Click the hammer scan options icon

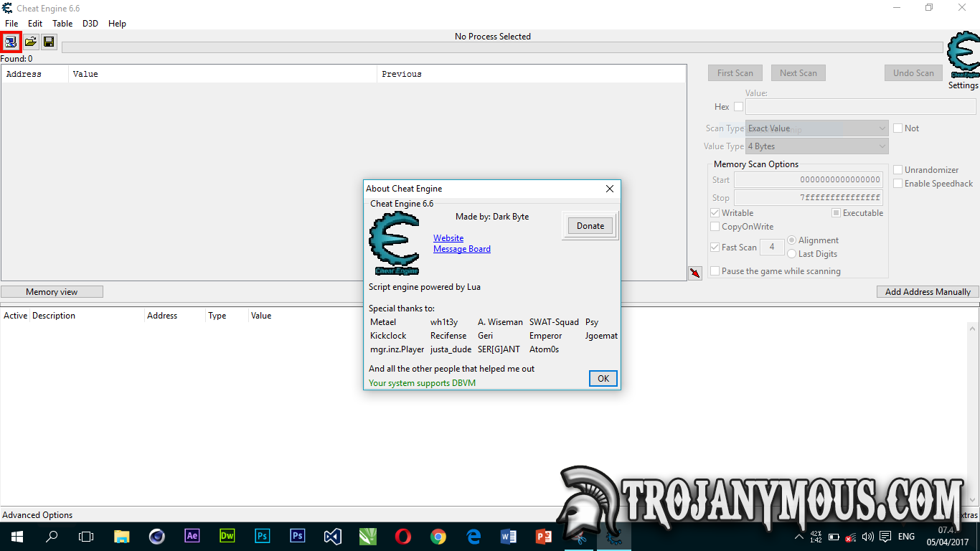tap(694, 273)
